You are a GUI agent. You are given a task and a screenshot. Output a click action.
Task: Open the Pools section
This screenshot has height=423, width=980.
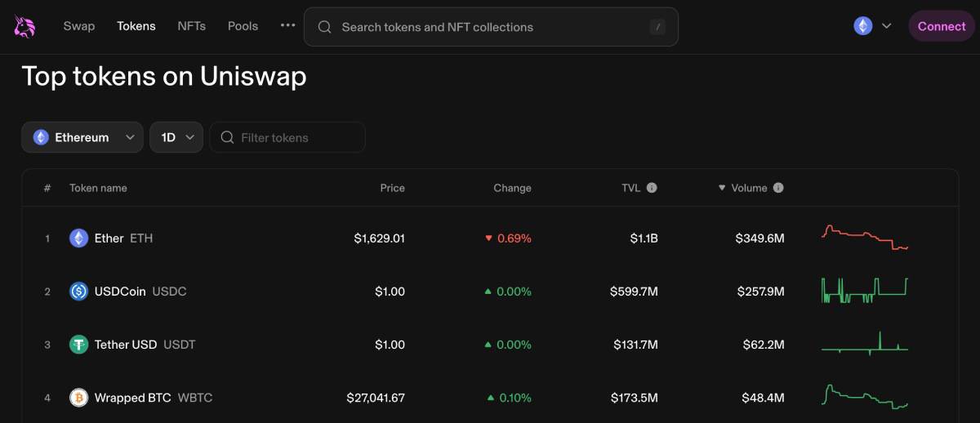pyautogui.click(x=243, y=26)
